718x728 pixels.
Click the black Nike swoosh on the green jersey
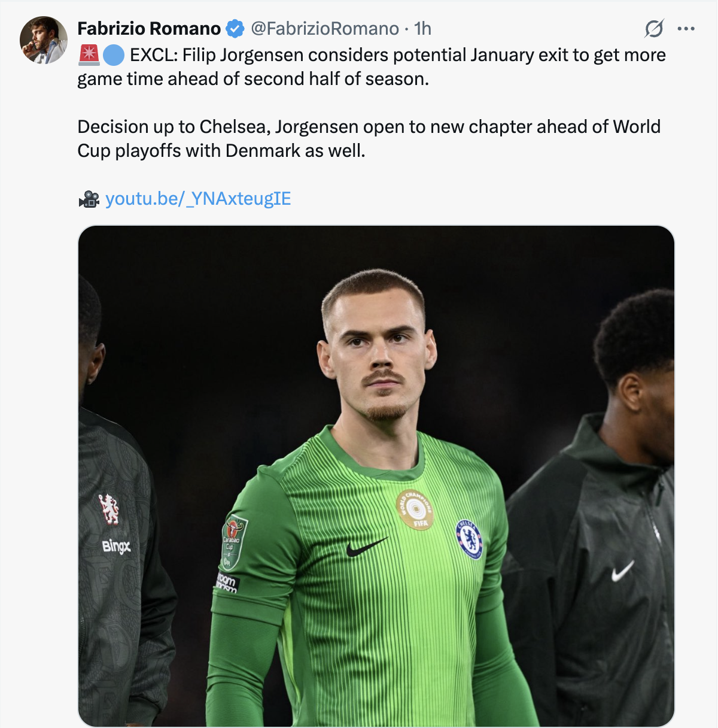(366, 547)
